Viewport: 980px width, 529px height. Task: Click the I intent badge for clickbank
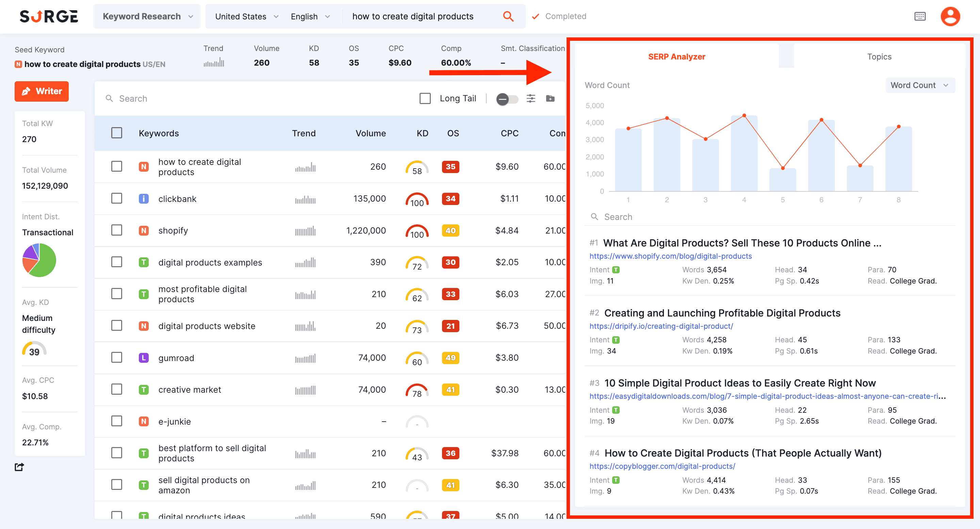pos(143,199)
